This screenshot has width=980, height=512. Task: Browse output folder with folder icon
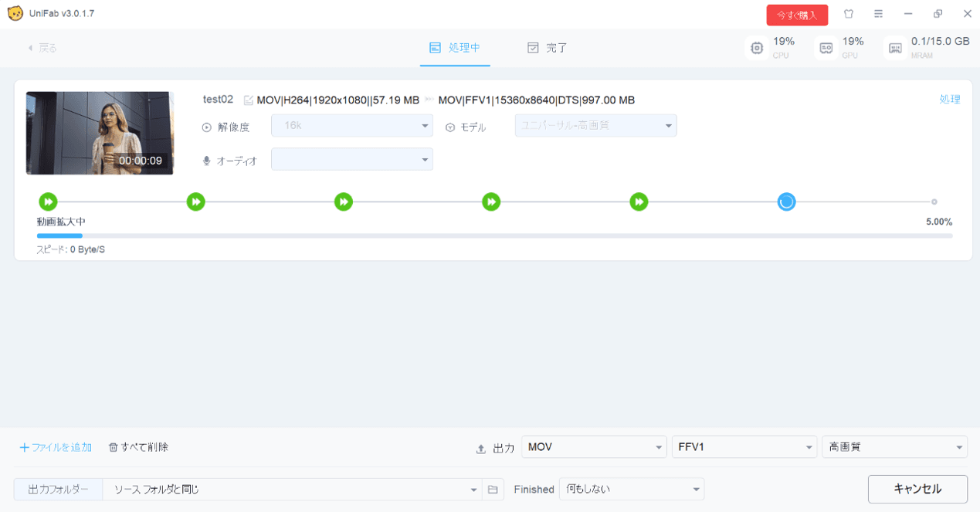493,490
